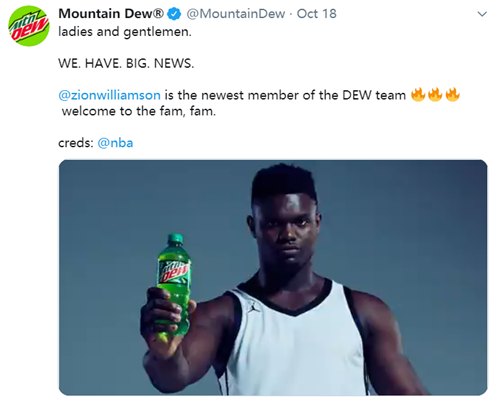Viewport: 500px width, 400px height.
Task: Click the "welcome to the fam, fam." line
Action: tap(139, 111)
